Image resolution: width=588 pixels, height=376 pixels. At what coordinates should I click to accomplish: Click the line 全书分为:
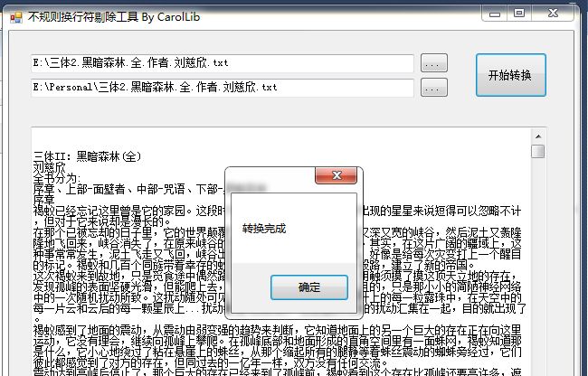click(57, 178)
